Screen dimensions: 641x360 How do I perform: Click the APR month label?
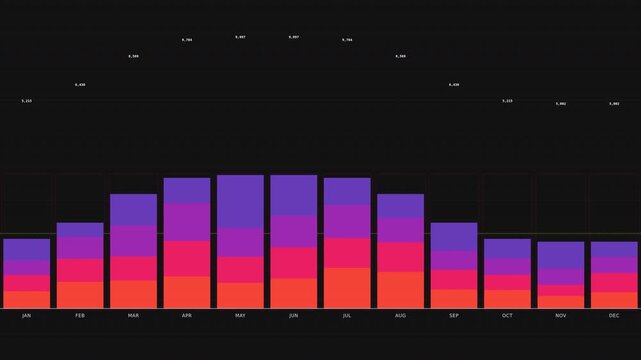pyautogui.click(x=187, y=315)
